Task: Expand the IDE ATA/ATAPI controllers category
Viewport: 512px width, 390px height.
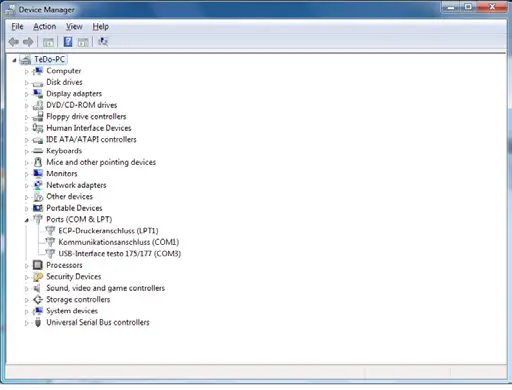Action: pyautogui.click(x=26, y=140)
